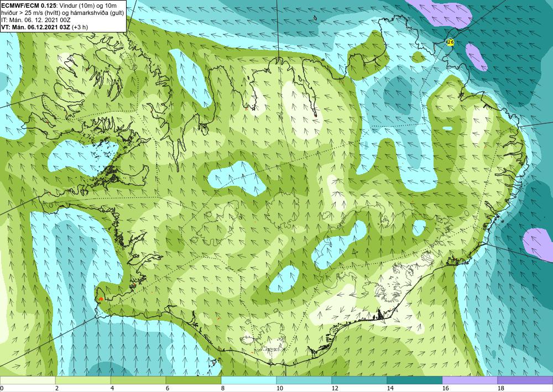The height and width of the screenshot is (392, 553).
Task: Click the orange-red marker on the southwest peninsula
Action: click(x=101, y=299)
